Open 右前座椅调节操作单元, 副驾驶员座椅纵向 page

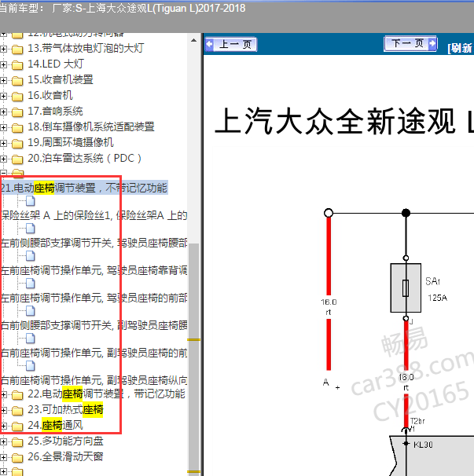(x=94, y=379)
